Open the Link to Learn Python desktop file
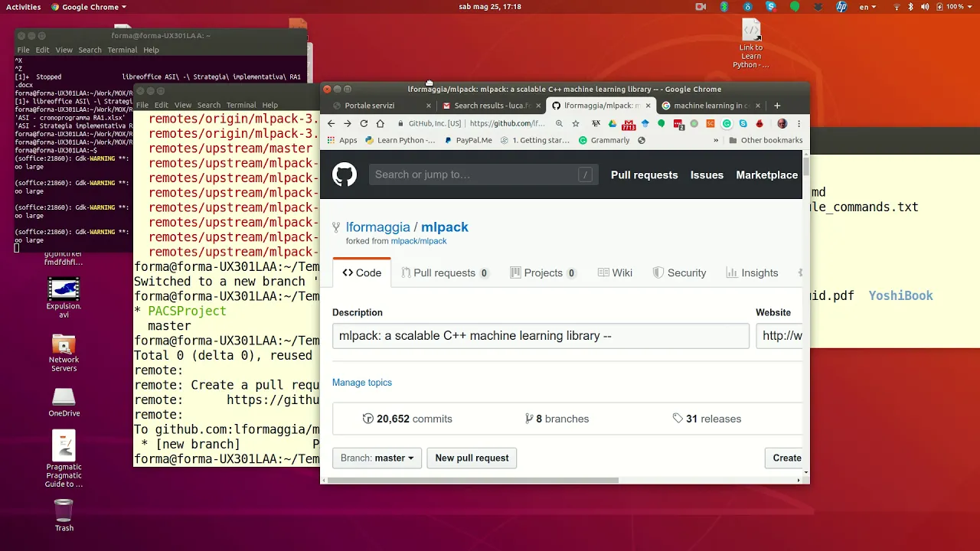Viewport: 980px width, 551px height. [751, 44]
